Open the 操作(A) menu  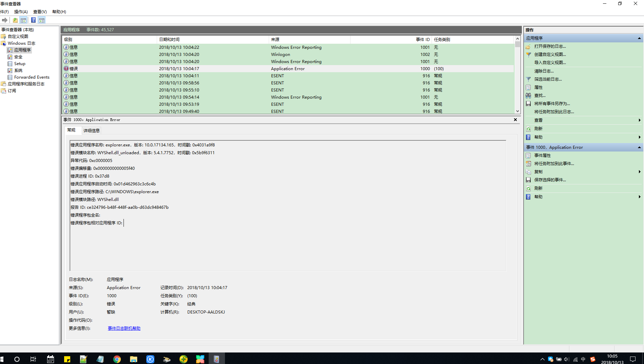(21, 12)
